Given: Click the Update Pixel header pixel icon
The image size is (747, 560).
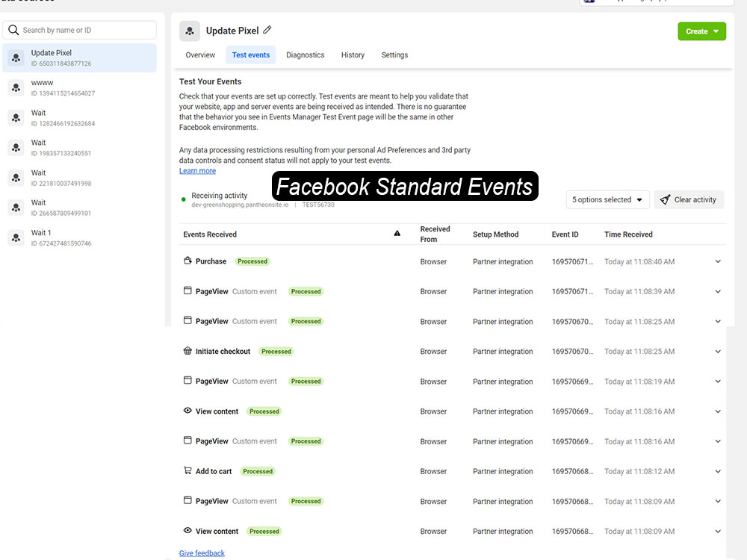Looking at the screenshot, I should [190, 31].
